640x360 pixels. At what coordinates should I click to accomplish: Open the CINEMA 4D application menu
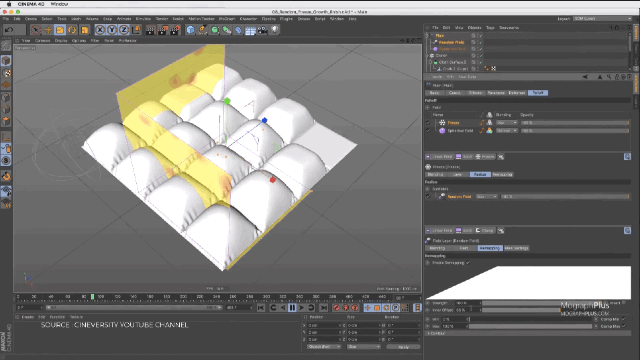click(x=31, y=4)
